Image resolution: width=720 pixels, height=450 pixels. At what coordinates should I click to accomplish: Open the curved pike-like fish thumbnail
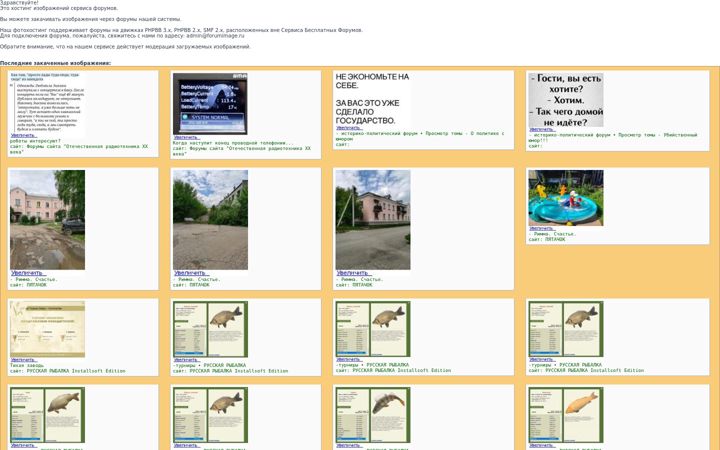(x=373, y=415)
